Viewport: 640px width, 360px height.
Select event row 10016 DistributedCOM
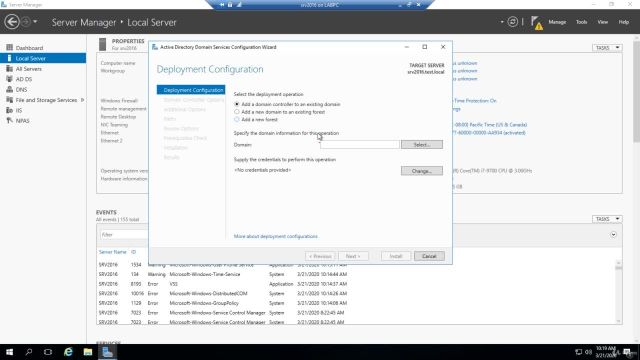[355, 293]
